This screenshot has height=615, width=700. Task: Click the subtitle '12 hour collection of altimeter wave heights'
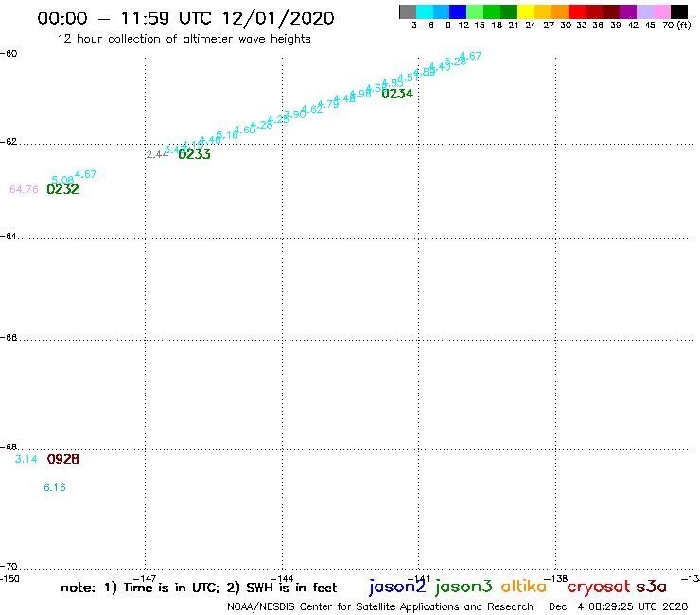tap(184, 39)
